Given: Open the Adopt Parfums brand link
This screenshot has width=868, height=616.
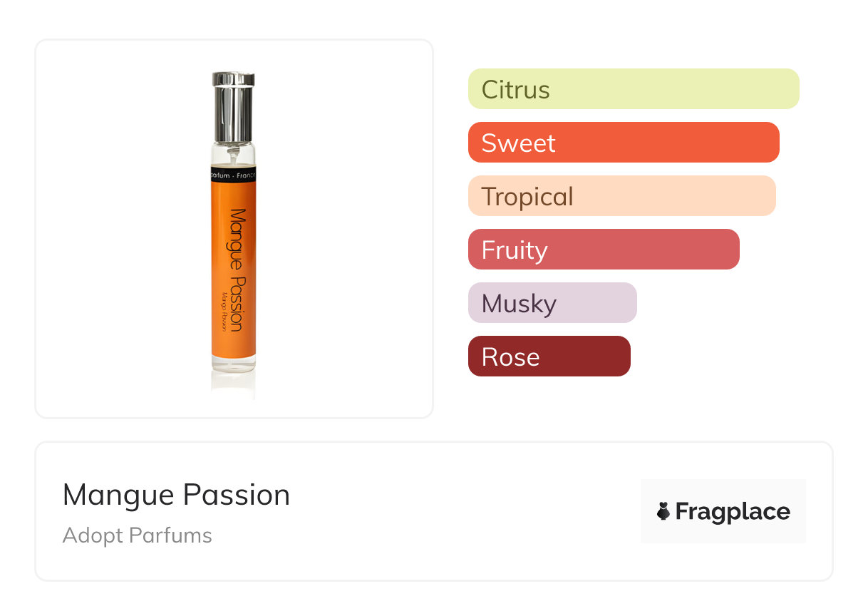Looking at the screenshot, I should coord(137,535).
